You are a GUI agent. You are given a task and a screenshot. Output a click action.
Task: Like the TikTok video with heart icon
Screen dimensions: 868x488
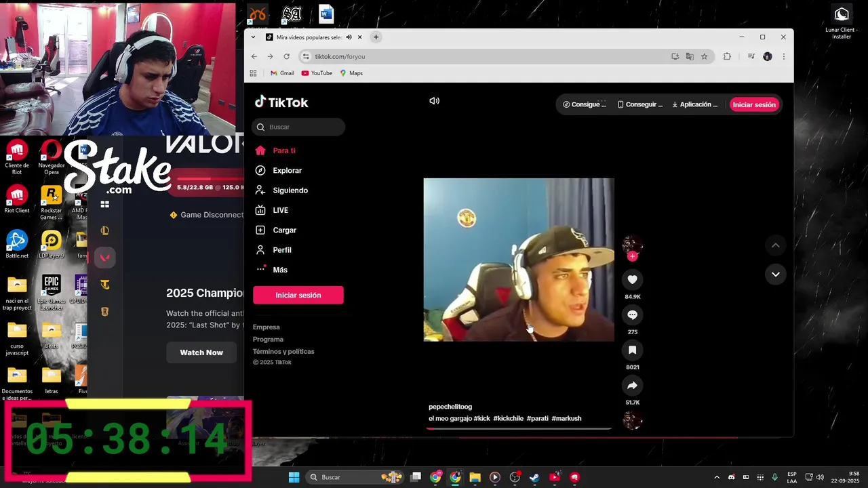coord(632,279)
